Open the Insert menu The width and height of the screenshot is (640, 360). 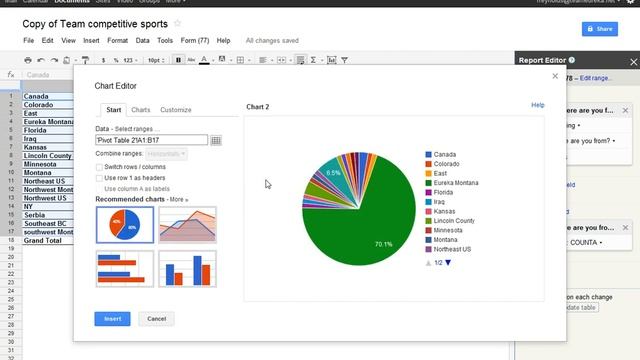click(91, 40)
